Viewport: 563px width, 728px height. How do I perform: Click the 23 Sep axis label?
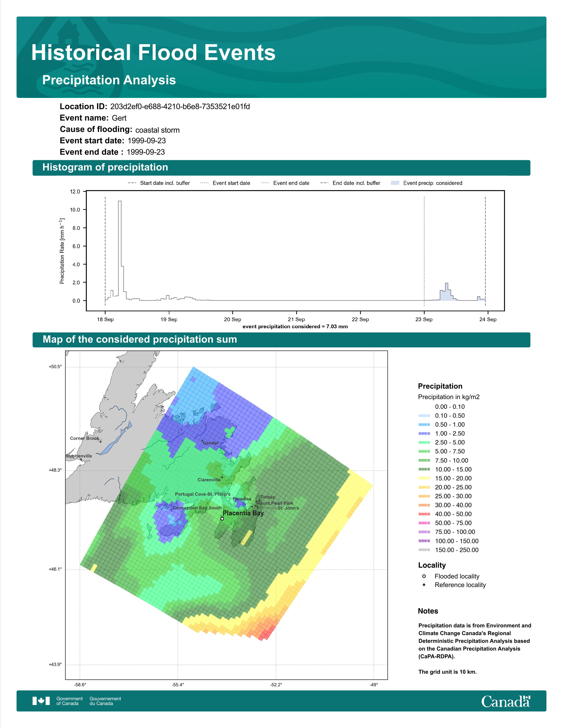(x=424, y=319)
